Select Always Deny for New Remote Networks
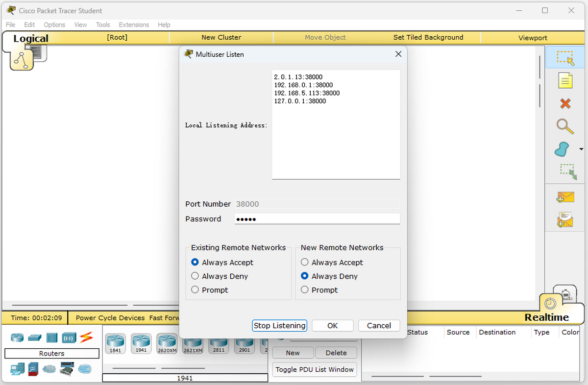This screenshot has height=385, width=588. (305, 276)
